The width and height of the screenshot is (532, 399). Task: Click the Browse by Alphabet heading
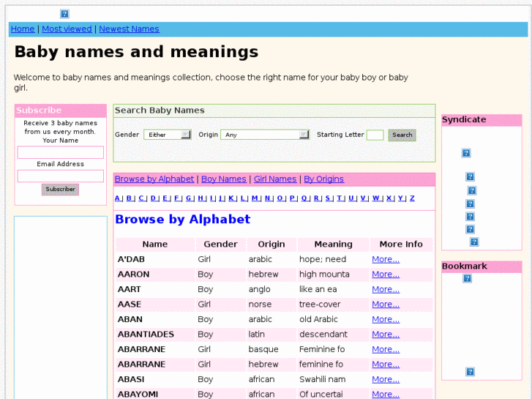click(x=182, y=220)
